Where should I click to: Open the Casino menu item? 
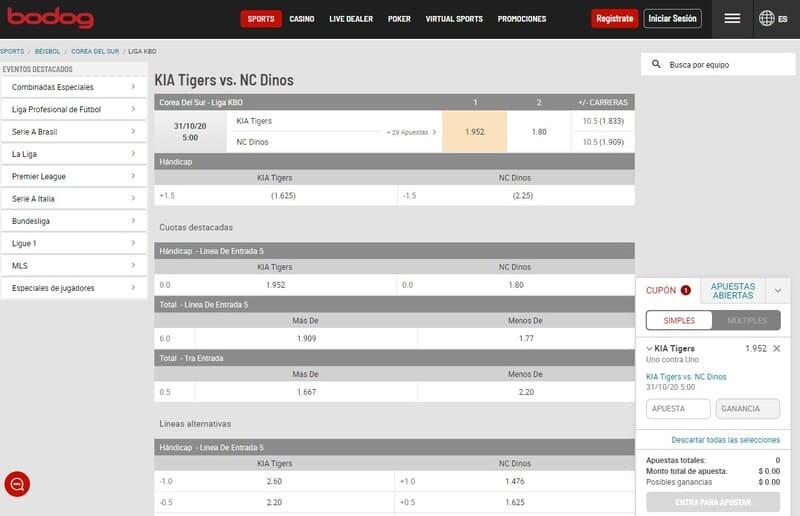click(301, 19)
